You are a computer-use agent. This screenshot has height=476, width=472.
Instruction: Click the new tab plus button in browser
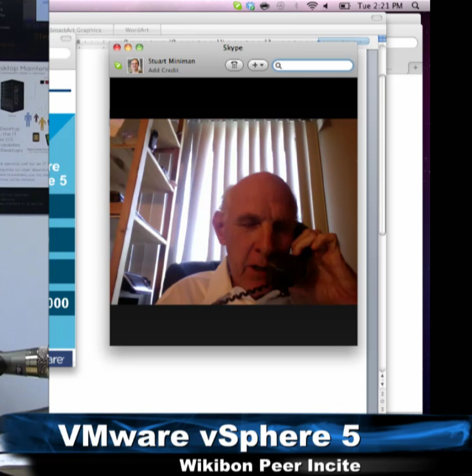point(415,68)
